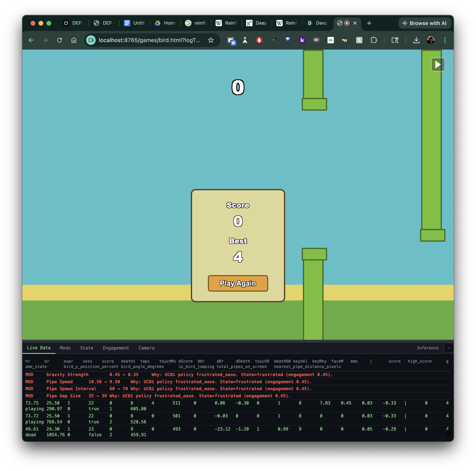Click the localhost address bar URL field
This screenshot has width=476, height=471.
pyautogui.click(x=149, y=40)
